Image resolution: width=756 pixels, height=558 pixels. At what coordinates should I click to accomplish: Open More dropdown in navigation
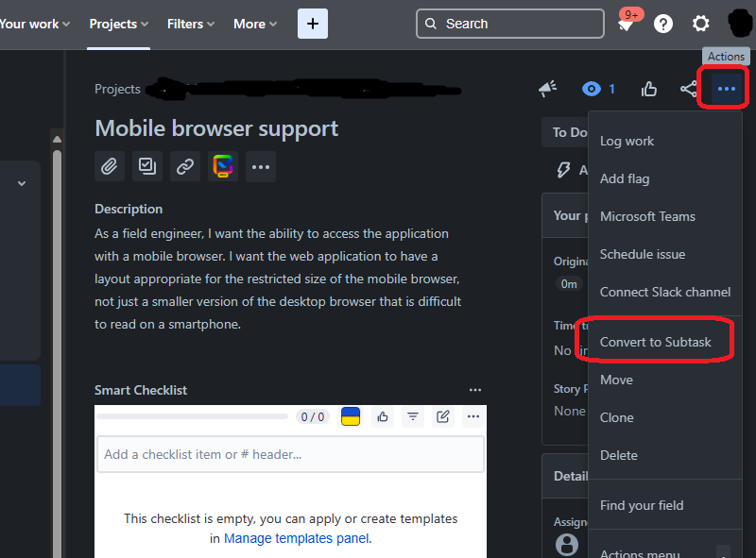(x=255, y=24)
